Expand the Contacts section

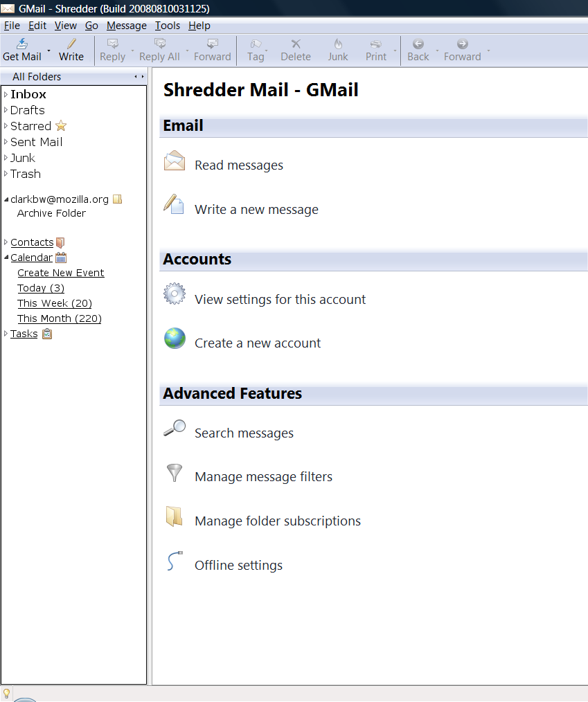(x=6, y=242)
